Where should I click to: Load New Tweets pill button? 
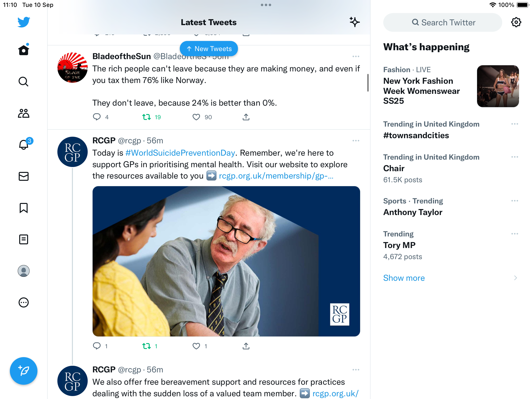[209, 49]
